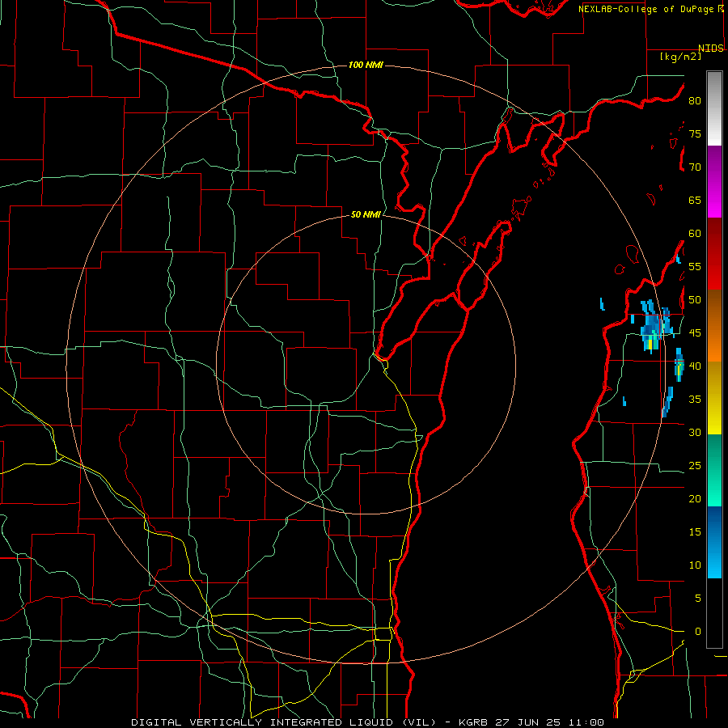This screenshot has width=728, height=728.
Task: Click the 25 scale value on the legend
Action: click(695, 466)
